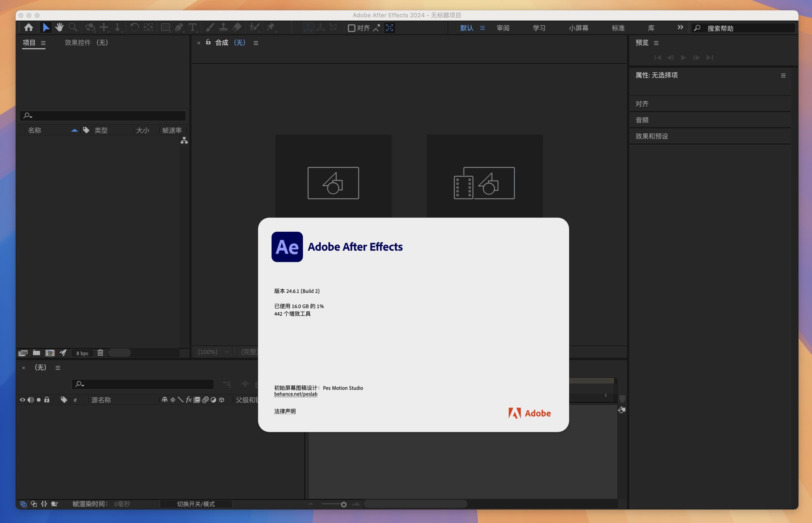The width and height of the screenshot is (812, 523).
Task: Switch to the 效果控件 (无) tab
Action: (86, 43)
